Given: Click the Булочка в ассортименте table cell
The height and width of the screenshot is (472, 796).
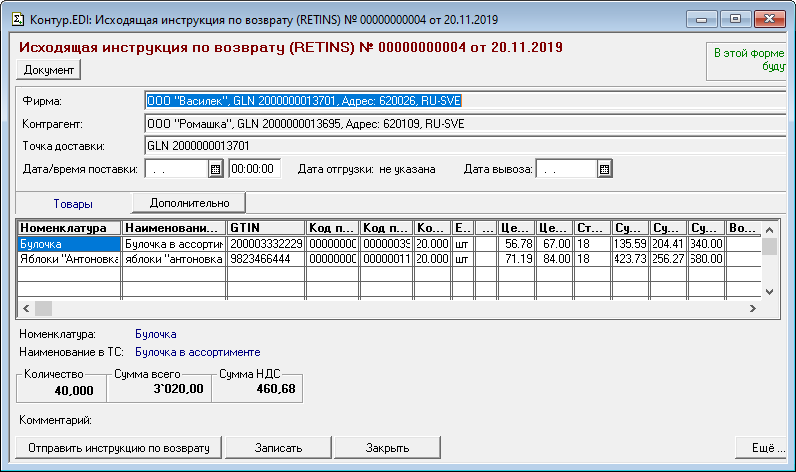Looking at the screenshot, I should [x=174, y=244].
